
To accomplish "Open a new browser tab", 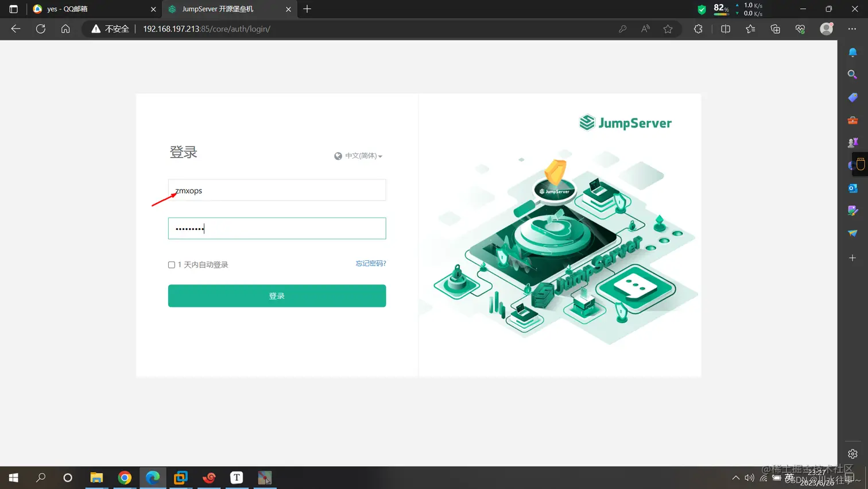I will pyautogui.click(x=307, y=9).
